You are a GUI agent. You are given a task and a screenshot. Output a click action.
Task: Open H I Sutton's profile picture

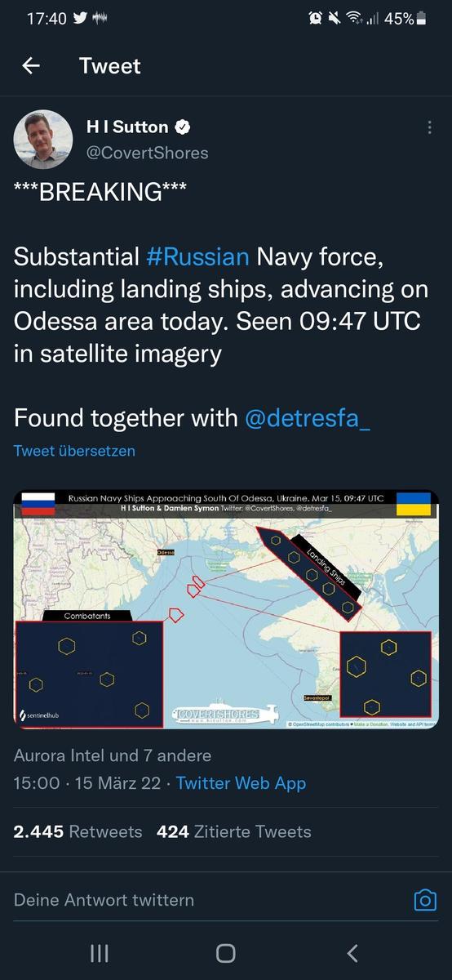pyautogui.click(x=43, y=139)
